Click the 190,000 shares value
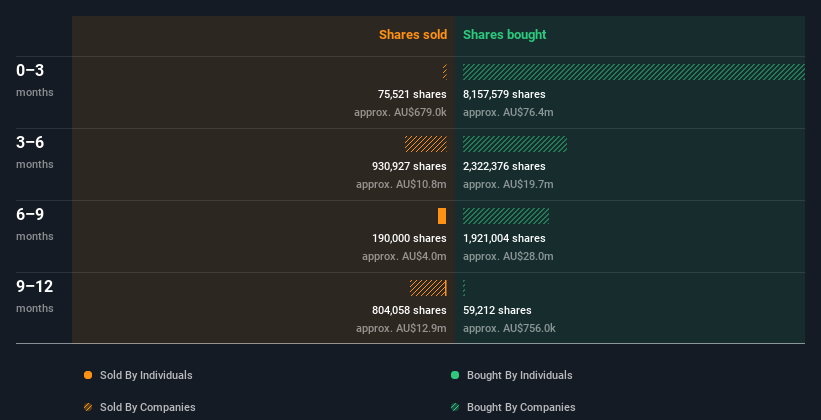The height and width of the screenshot is (420, 821). click(x=409, y=238)
